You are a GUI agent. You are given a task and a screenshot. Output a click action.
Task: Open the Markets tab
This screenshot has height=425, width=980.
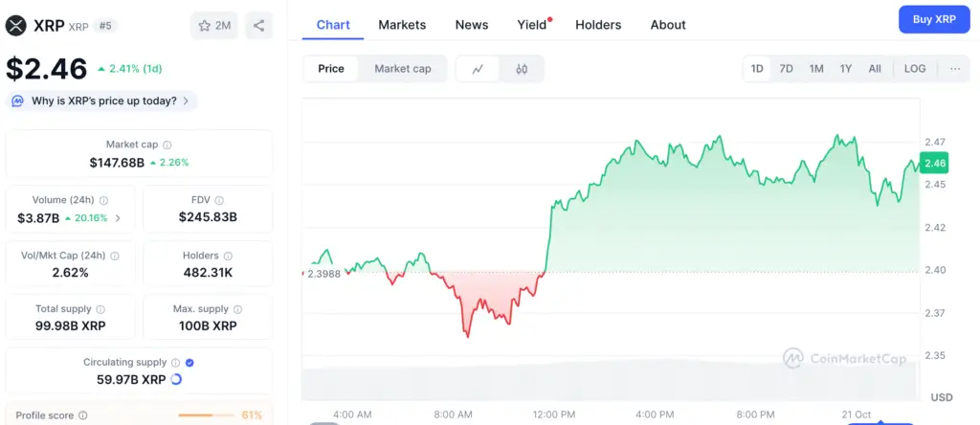point(402,25)
